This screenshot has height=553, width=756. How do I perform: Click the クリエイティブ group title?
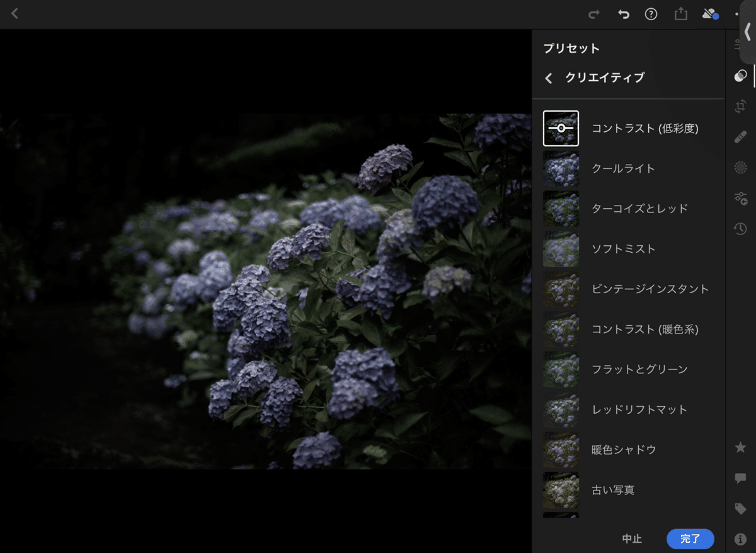pos(605,78)
